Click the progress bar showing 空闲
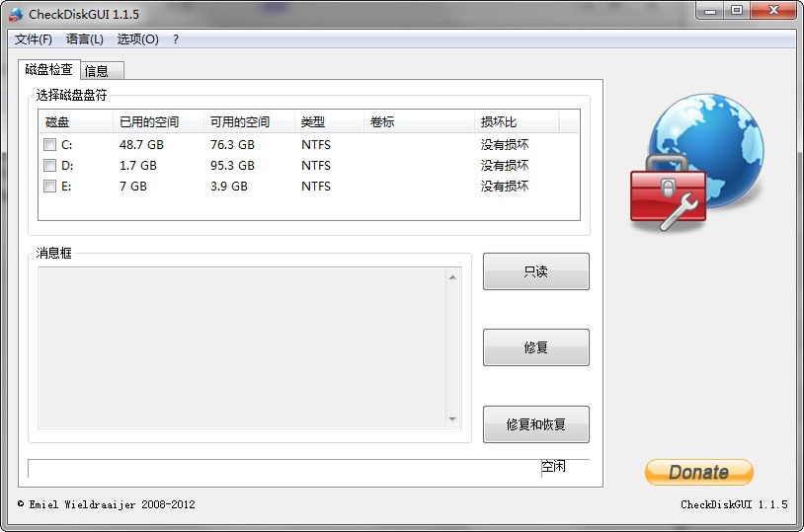The width and height of the screenshot is (804, 532). (308, 468)
